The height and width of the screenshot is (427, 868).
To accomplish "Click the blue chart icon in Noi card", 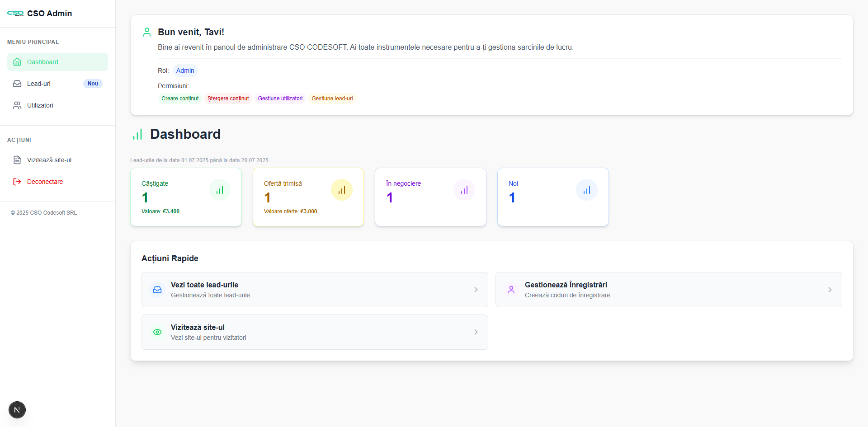I will [x=587, y=190].
